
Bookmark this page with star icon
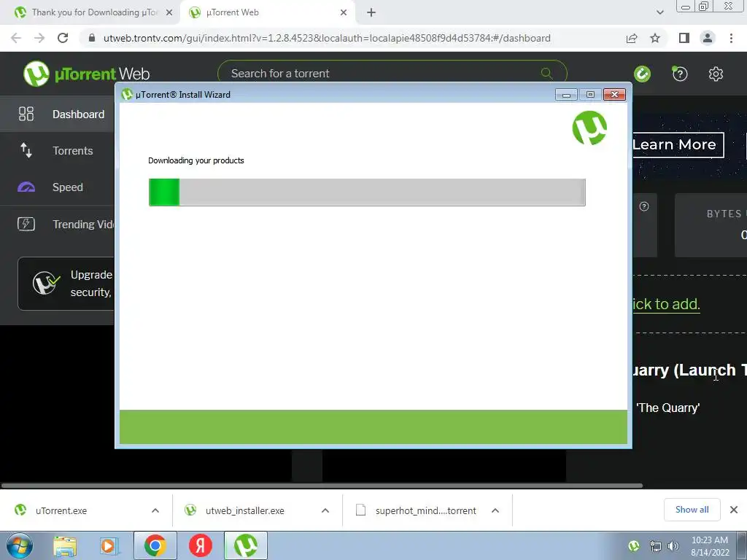[655, 38]
